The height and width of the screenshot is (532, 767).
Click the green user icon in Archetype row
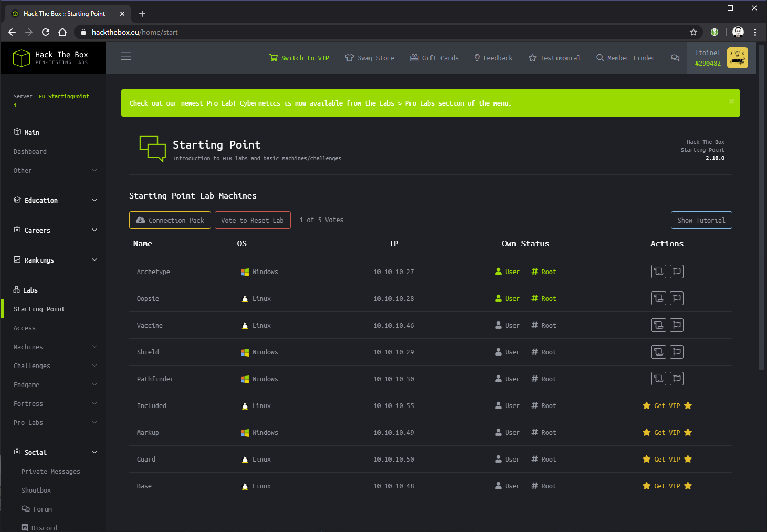click(498, 272)
